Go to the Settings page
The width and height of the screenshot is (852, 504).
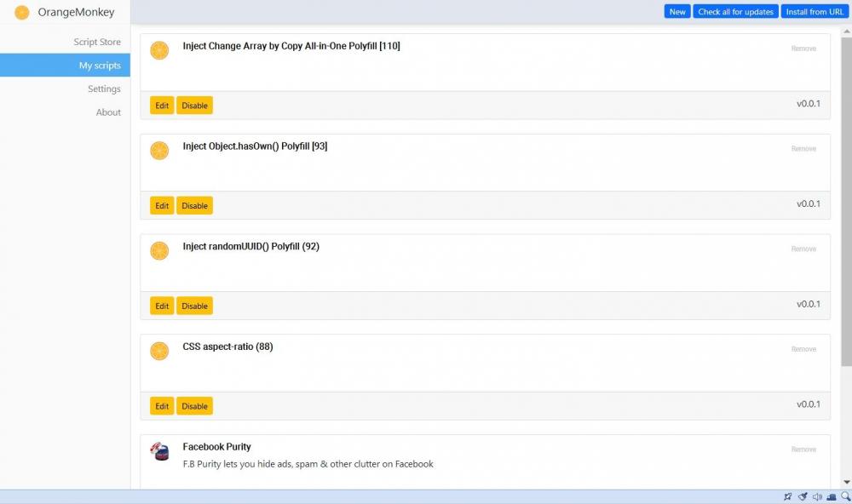point(104,89)
